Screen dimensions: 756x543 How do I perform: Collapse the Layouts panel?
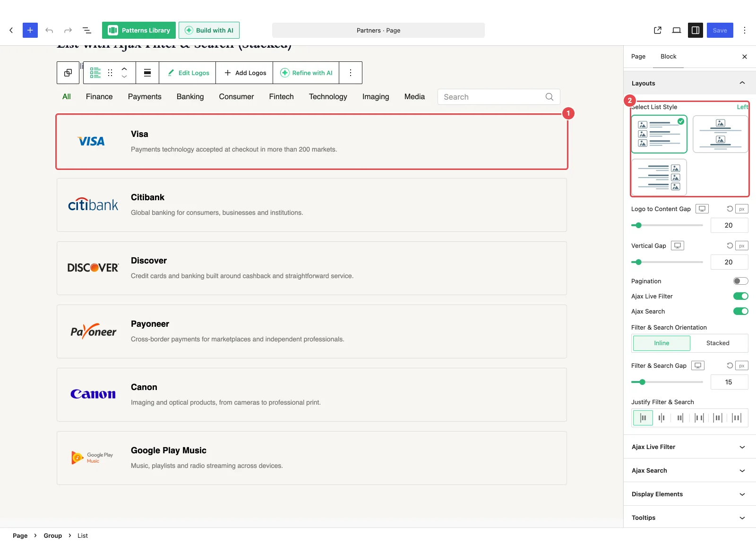690,83
